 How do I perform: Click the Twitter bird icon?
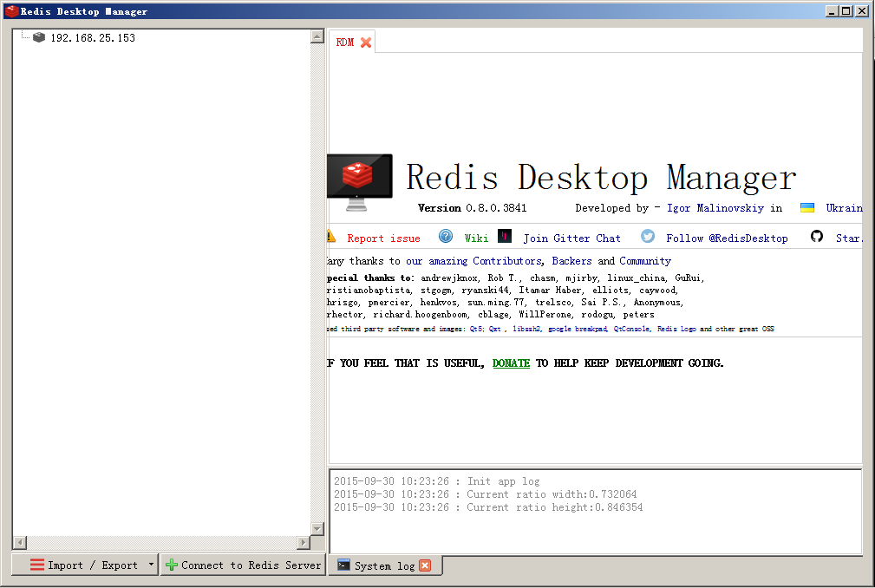click(647, 236)
